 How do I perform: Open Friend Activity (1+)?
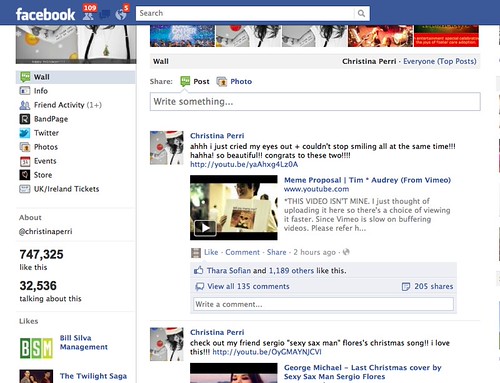coord(68,105)
